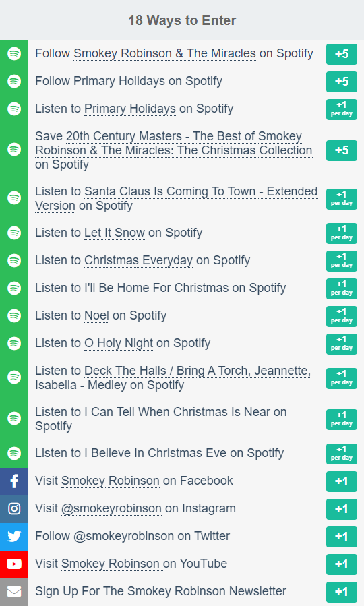Click the +1 button for Follow @smokeyrobinson on Twitter
The image size is (364, 606).
pyautogui.click(x=342, y=537)
